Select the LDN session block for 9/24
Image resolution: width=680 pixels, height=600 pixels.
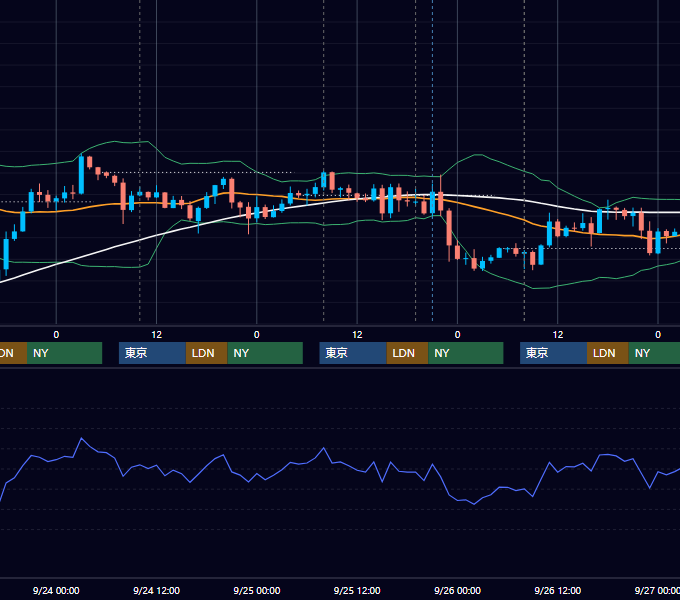pyautogui.click(x=206, y=353)
